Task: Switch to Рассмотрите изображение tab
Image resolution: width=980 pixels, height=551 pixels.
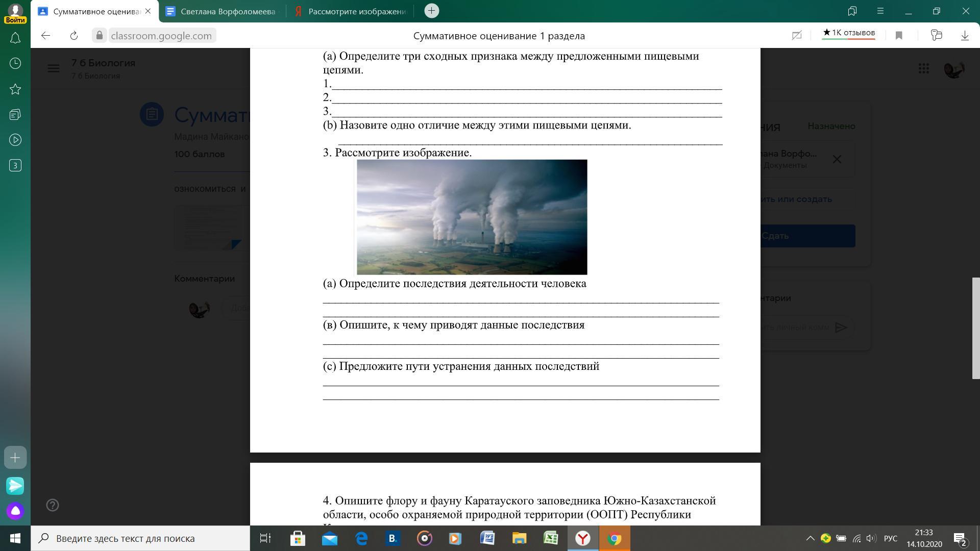Action: (351, 11)
